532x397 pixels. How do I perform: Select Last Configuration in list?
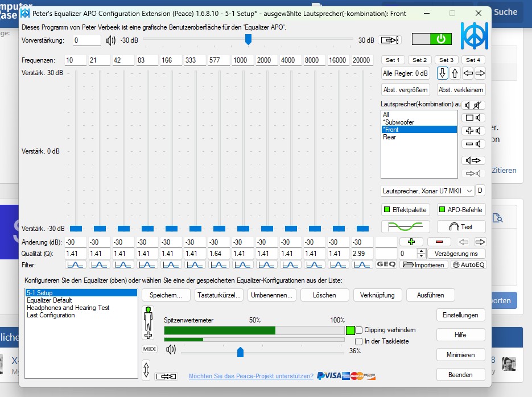click(x=81, y=315)
